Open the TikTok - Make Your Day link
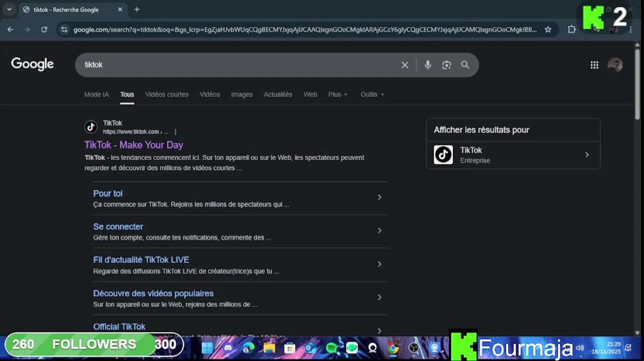The image size is (644, 361). pyautogui.click(x=134, y=145)
